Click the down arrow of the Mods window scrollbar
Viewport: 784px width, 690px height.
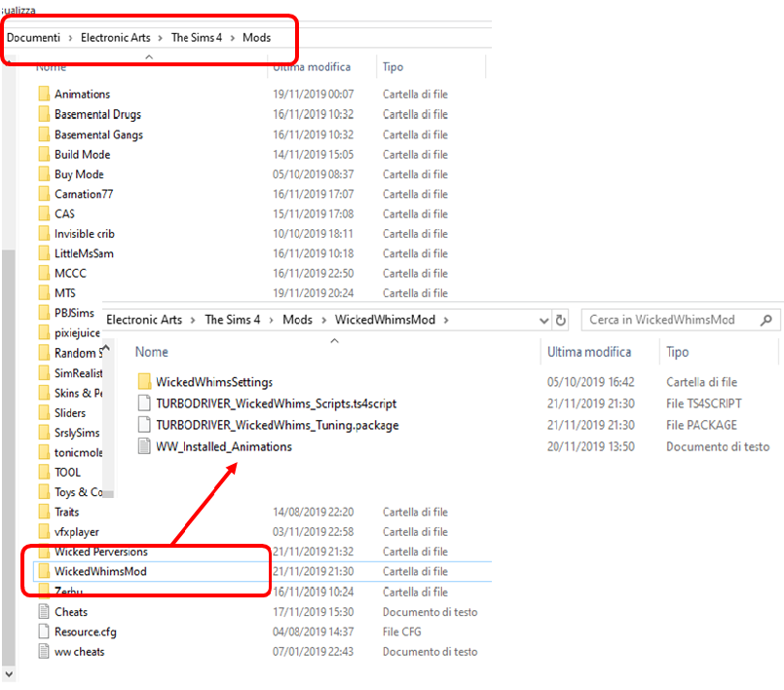tap(9, 674)
